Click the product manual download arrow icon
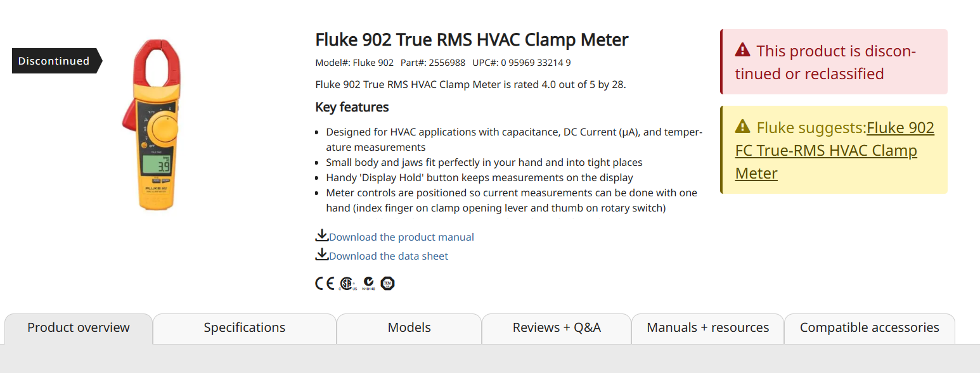 [x=322, y=236]
